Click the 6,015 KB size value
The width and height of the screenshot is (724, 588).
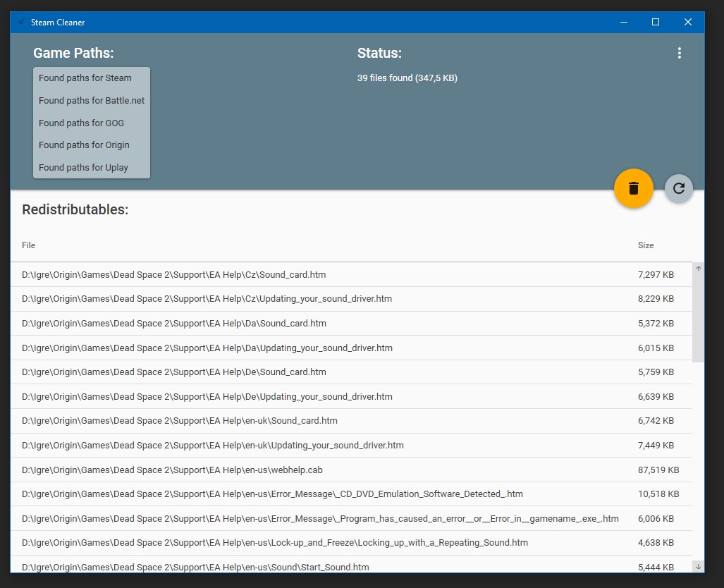[x=656, y=348]
